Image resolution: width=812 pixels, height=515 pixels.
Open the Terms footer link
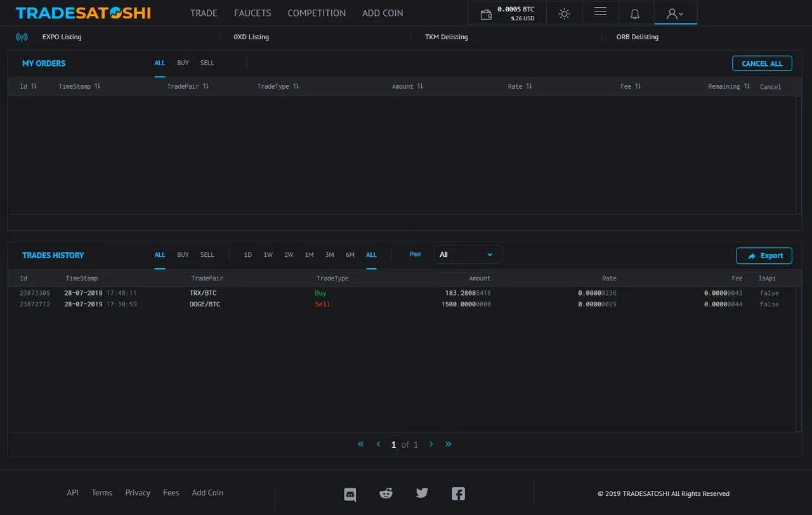(x=102, y=493)
